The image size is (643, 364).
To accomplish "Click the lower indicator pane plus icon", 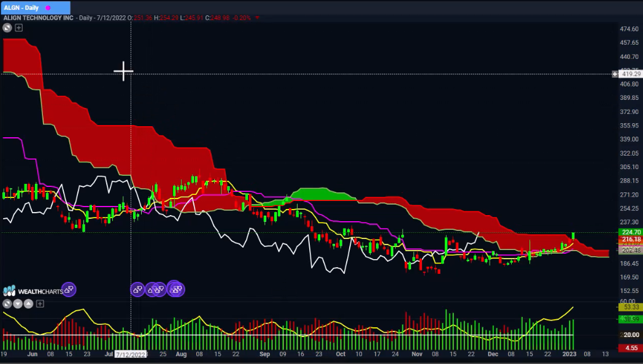I will 40,304.
